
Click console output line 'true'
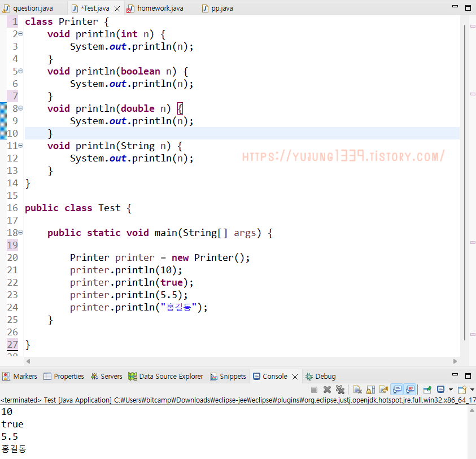coord(12,424)
